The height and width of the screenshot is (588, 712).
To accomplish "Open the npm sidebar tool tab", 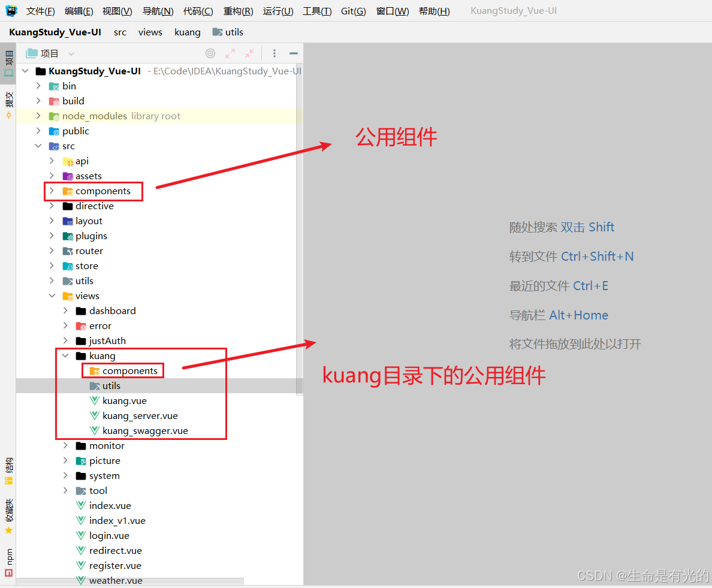I will tap(8, 562).
